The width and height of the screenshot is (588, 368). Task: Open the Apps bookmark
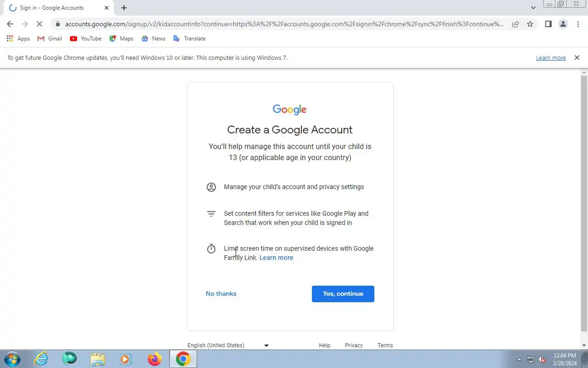pyautogui.click(x=18, y=39)
